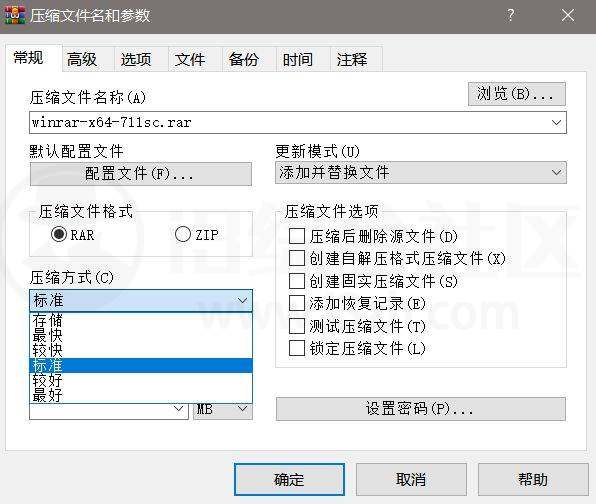Click the 浏览(B)... button
The height and width of the screenshot is (504, 596).
click(517, 94)
